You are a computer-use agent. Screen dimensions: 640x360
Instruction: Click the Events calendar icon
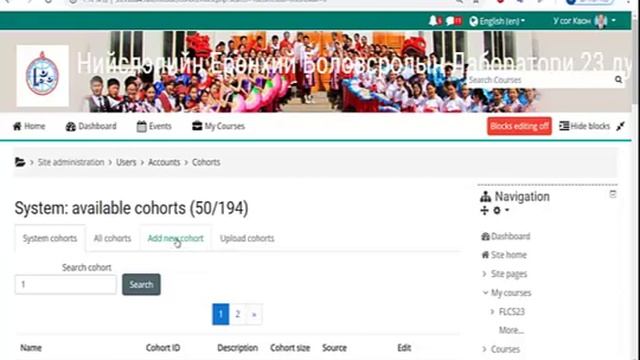tap(141, 127)
